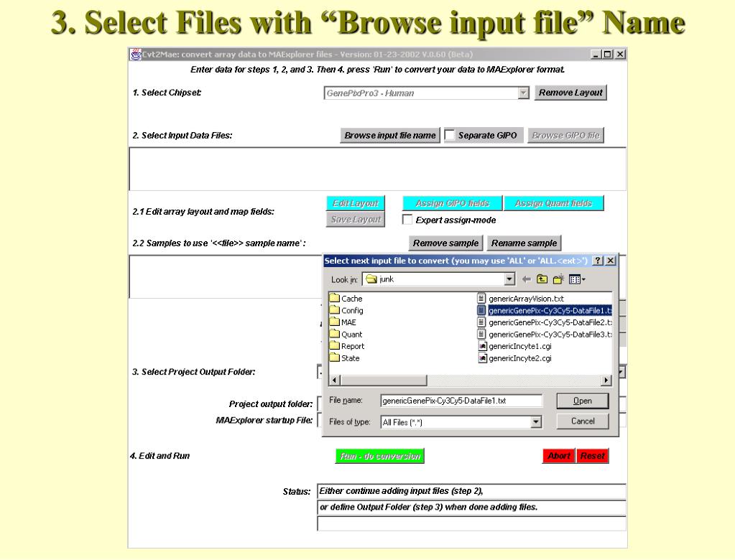The height and width of the screenshot is (560, 735).
Task: Click the input data files list area
Action: pos(378,169)
